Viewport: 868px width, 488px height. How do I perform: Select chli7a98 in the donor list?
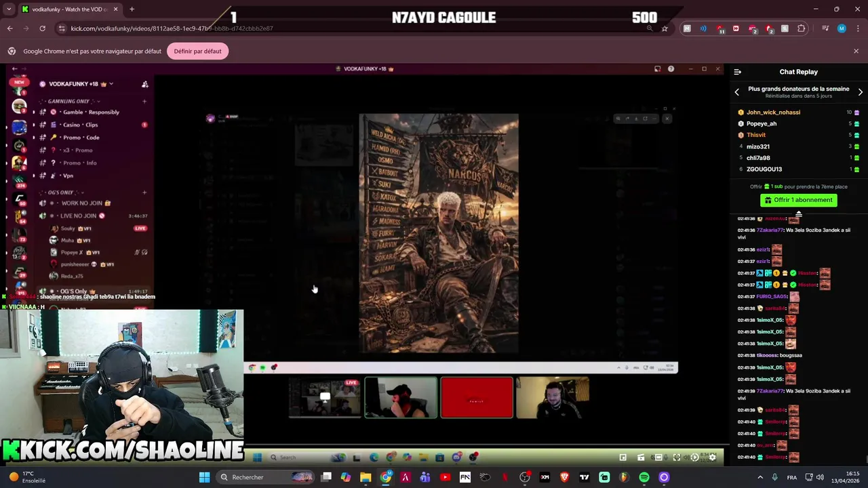click(x=758, y=158)
